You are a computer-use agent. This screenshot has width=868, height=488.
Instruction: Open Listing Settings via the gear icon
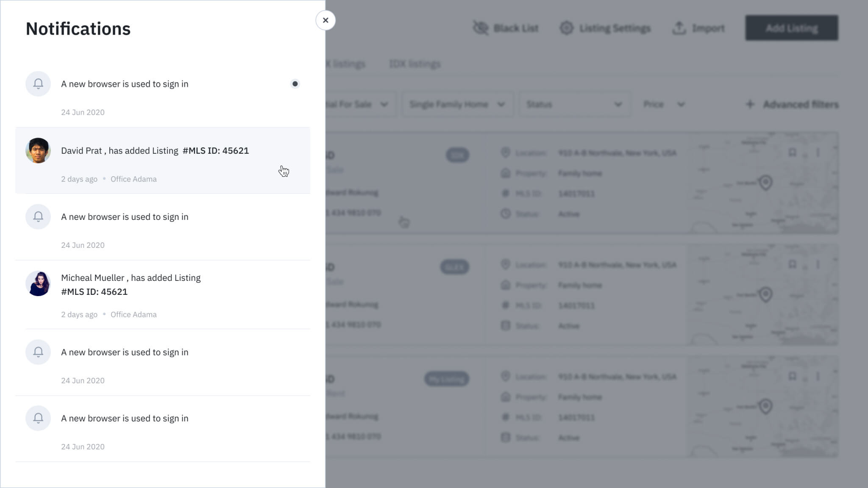click(567, 28)
